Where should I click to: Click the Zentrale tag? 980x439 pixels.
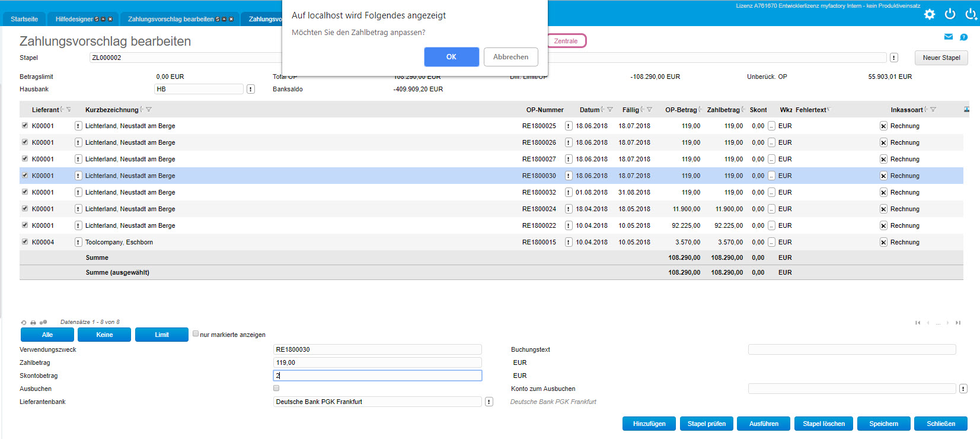(566, 41)
